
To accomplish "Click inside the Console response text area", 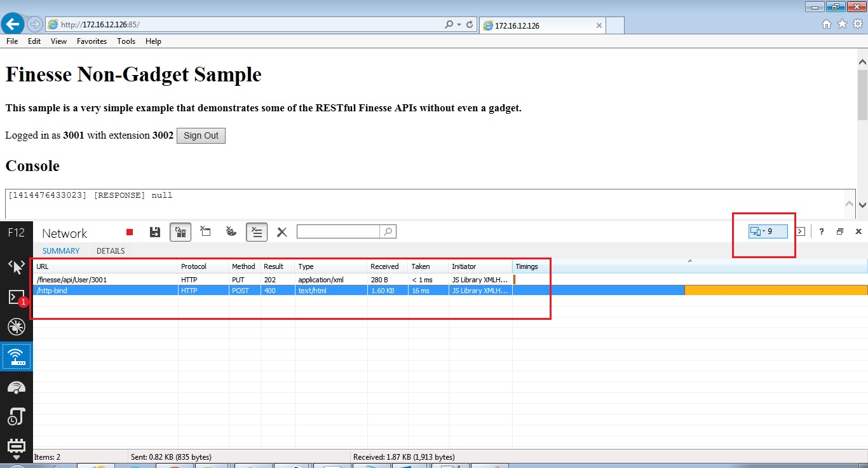I will 425,203.
